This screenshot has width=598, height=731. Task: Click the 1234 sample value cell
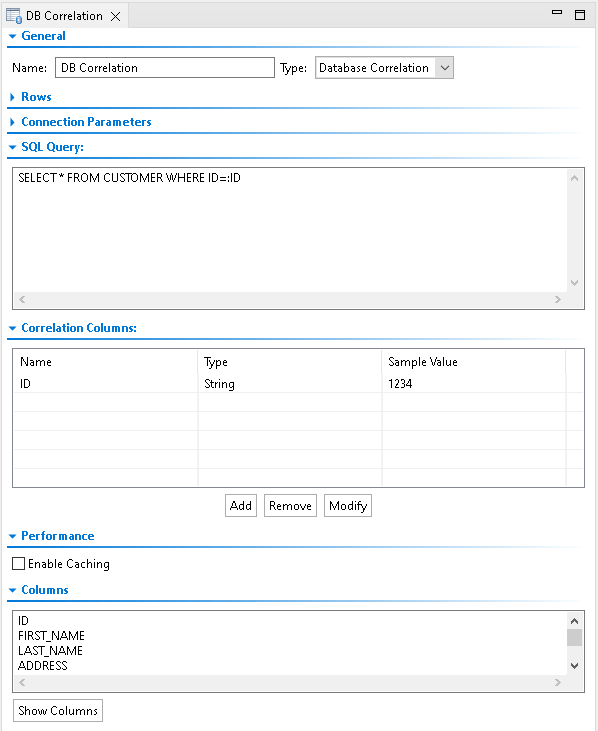point(474,384)
